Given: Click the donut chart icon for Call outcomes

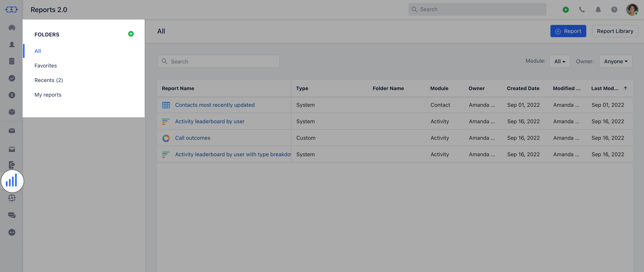Looking at the screenshot, I should tap(166, 138).
